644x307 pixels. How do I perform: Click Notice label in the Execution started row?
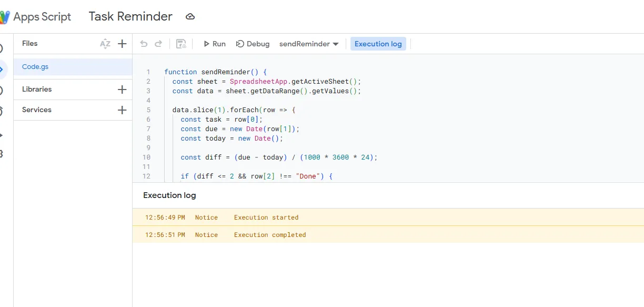click(x=206, y=217)
